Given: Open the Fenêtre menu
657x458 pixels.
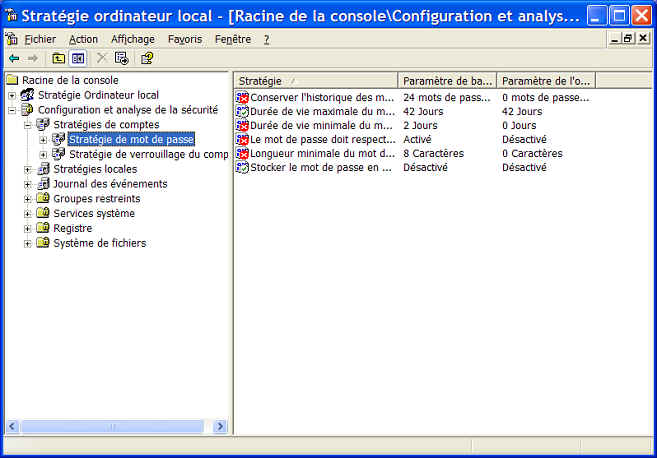Looking at the screenshot, I should pyautogui.click(x=233, y=39).
